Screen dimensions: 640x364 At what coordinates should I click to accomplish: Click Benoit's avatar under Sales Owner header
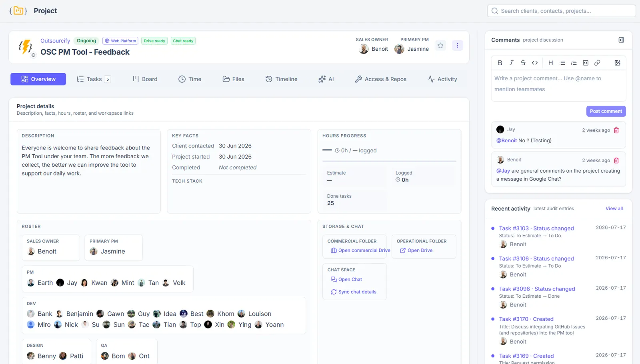tap(364, 49)
